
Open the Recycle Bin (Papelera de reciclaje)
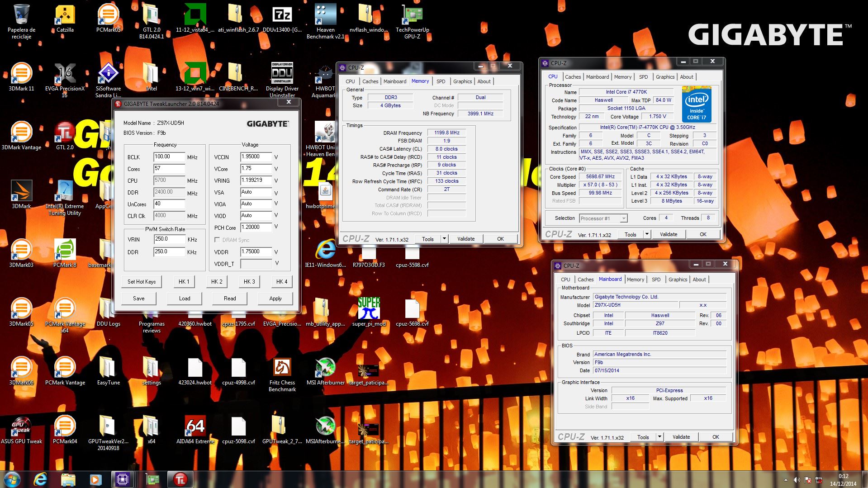[21, 21]
